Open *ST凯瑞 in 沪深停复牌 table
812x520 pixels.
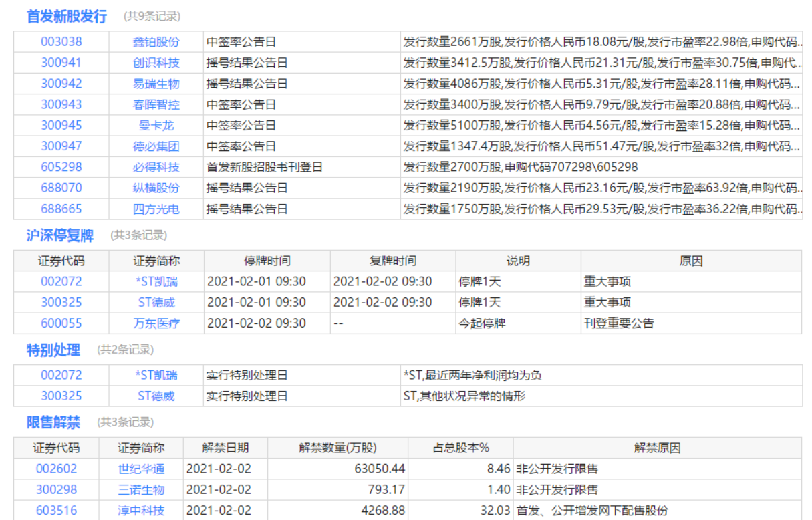(x=157, y=281)
